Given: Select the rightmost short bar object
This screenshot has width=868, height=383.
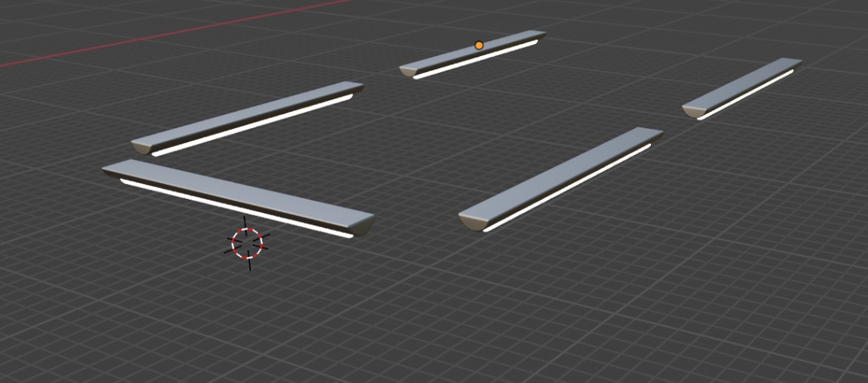Looking at the screenshot, I should (x=742, y=87).
